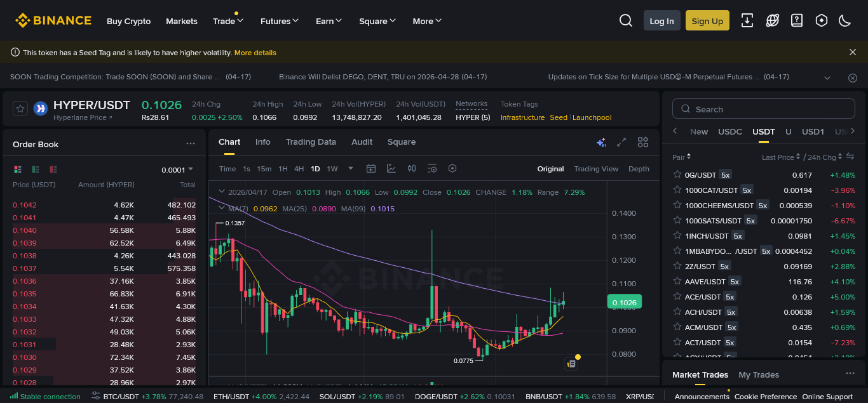Add HYPER/USDT to favorites star
This screenshot has height=403, width=868.
coord(20,109)
